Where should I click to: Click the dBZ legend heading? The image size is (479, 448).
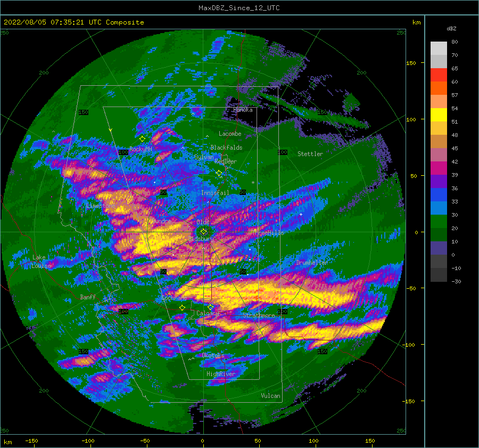click(x=451, y=28)
